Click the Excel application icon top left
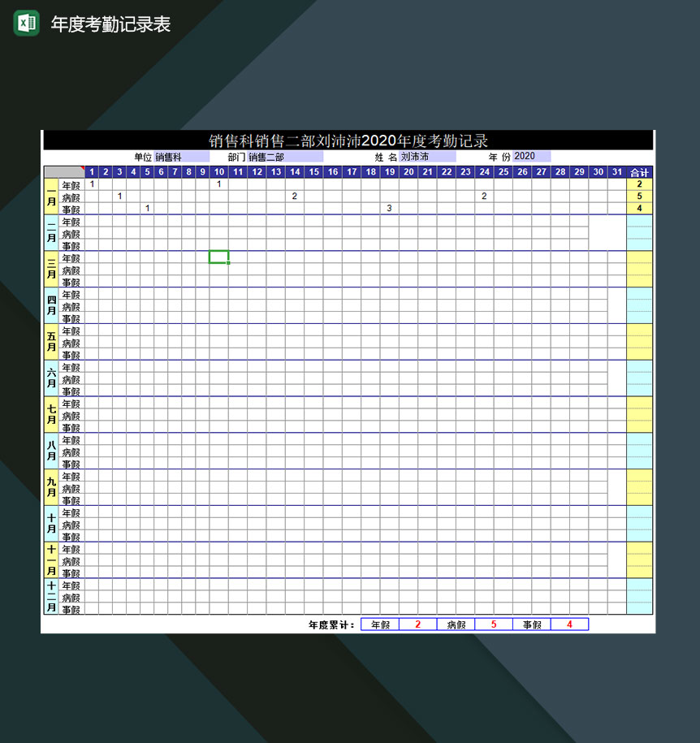 click(27, 24)
